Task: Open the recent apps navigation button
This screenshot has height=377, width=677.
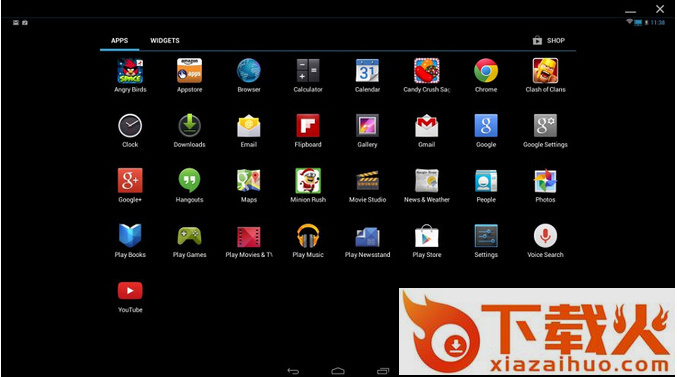Action: point(383,371)
